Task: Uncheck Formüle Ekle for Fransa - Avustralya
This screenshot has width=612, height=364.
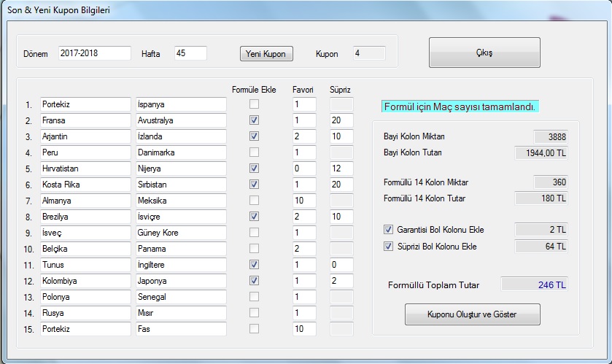Action: (x=254, y=120)
